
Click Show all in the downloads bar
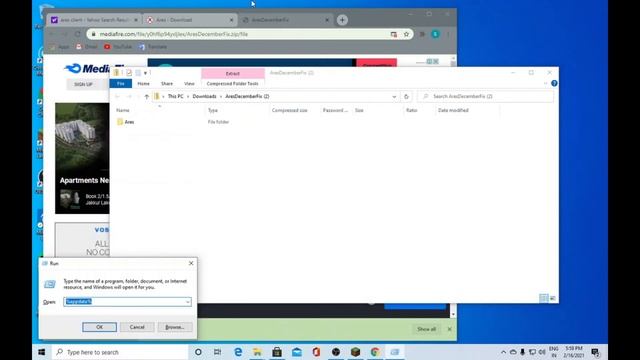pos(426,329)
